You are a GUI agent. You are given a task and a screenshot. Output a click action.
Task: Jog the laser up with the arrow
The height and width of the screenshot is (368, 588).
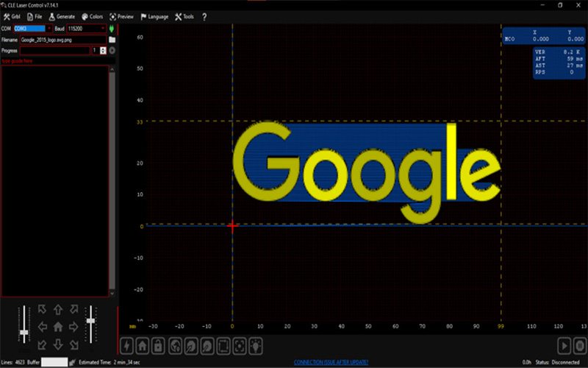pos(58,309)
